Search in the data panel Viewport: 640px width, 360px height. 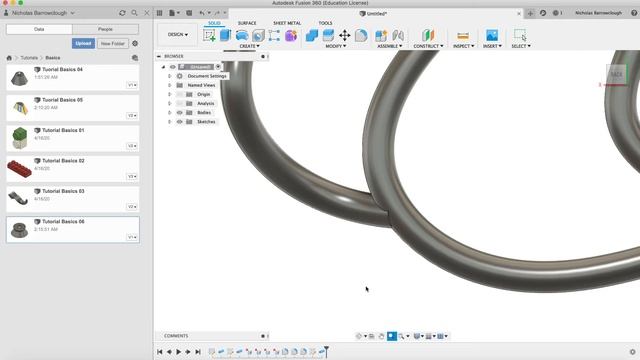point(134,13)
